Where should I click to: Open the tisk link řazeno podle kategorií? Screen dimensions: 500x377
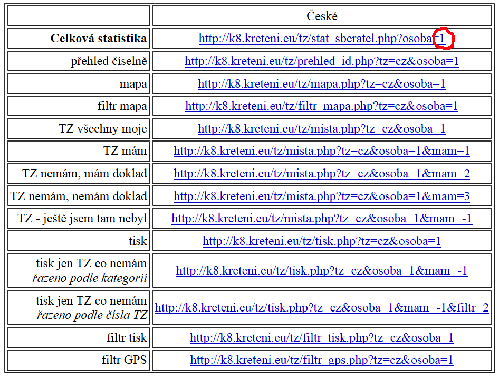click(322, 271)
